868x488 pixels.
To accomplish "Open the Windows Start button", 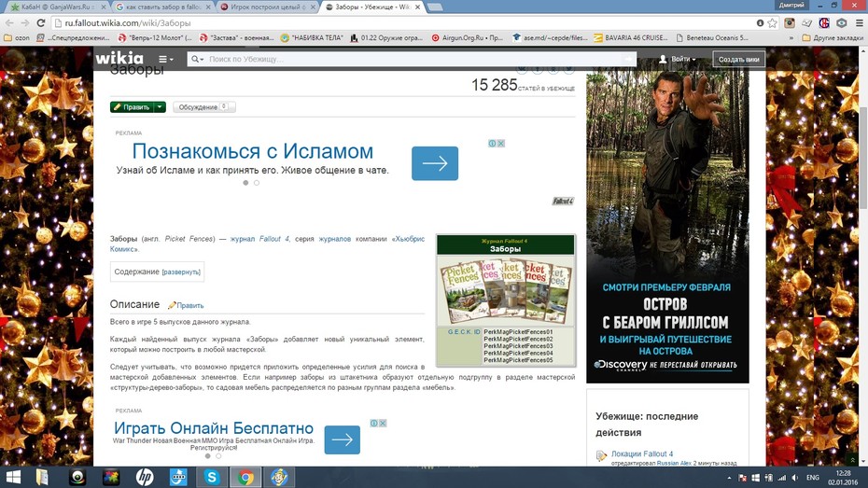I will click(x=12, y=477).
